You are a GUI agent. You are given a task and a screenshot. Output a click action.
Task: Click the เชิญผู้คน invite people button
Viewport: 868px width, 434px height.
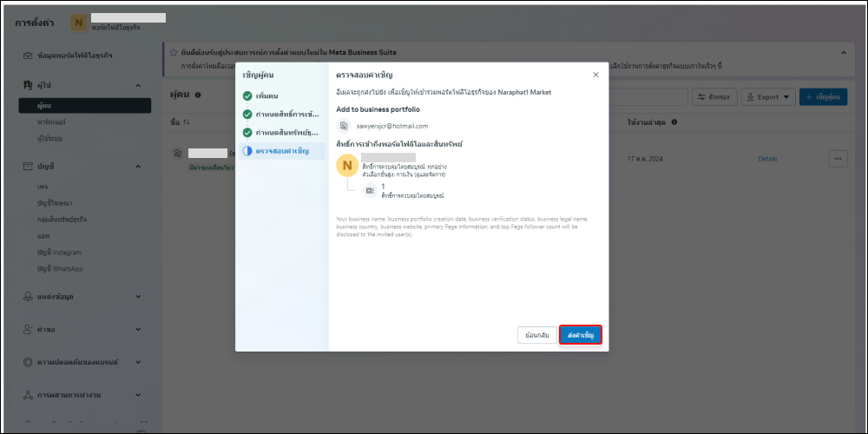823,97
